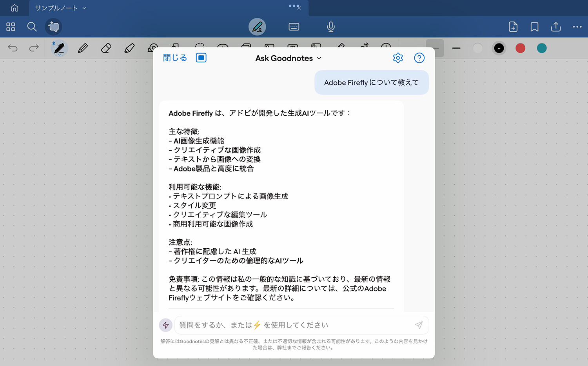Switch to pen writing mode icon
The image size is (588, 366).
click(257, 27)
